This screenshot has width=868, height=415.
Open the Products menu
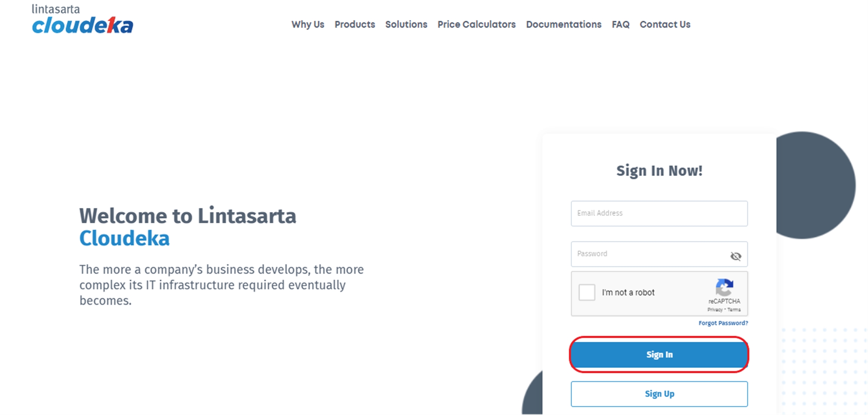pos(355,24)
